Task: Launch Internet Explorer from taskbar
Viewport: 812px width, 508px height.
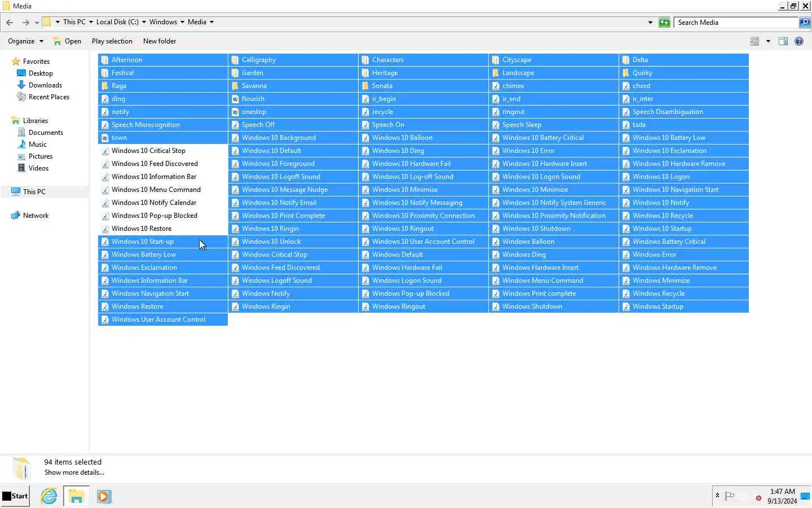Action: point(49,496)
